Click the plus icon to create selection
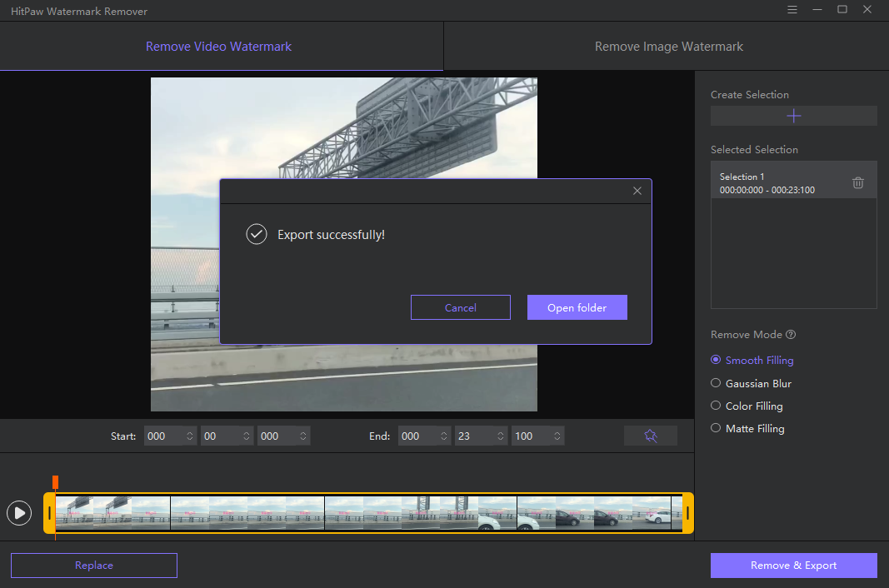889x588 pixels. click(793, 116)
